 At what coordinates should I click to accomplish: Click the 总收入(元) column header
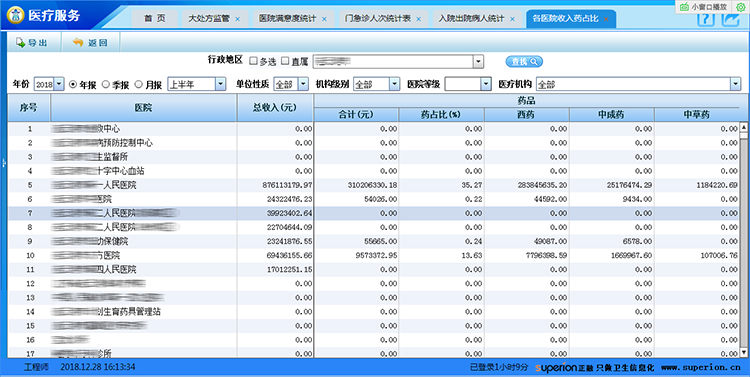pyautogui.click(x=275, y=108)
